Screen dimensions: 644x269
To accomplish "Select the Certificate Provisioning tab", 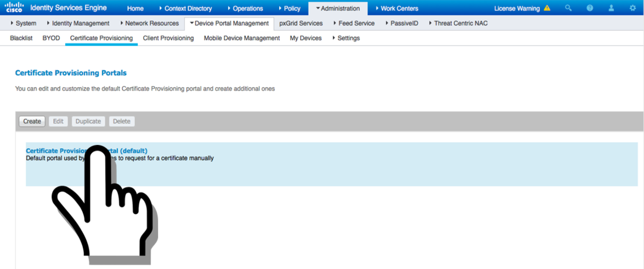I will pyautogui.click(x=101, y=38).
